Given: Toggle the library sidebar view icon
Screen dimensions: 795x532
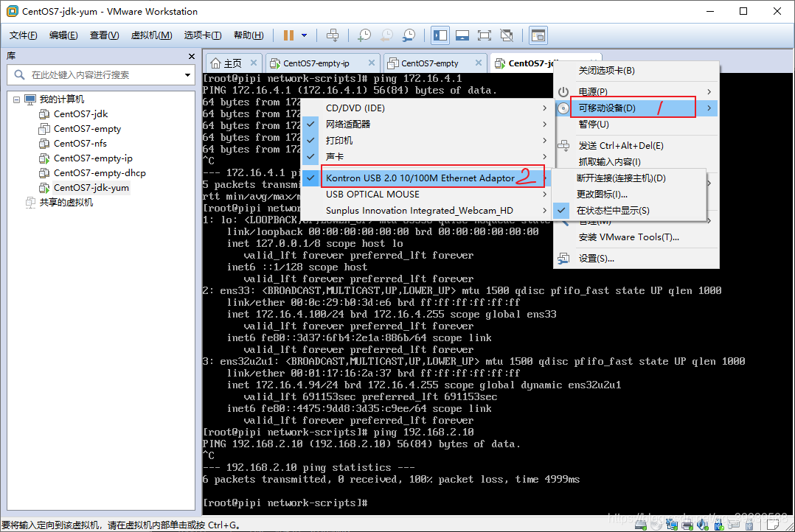Looking at the screenshot, I should 440,35.
